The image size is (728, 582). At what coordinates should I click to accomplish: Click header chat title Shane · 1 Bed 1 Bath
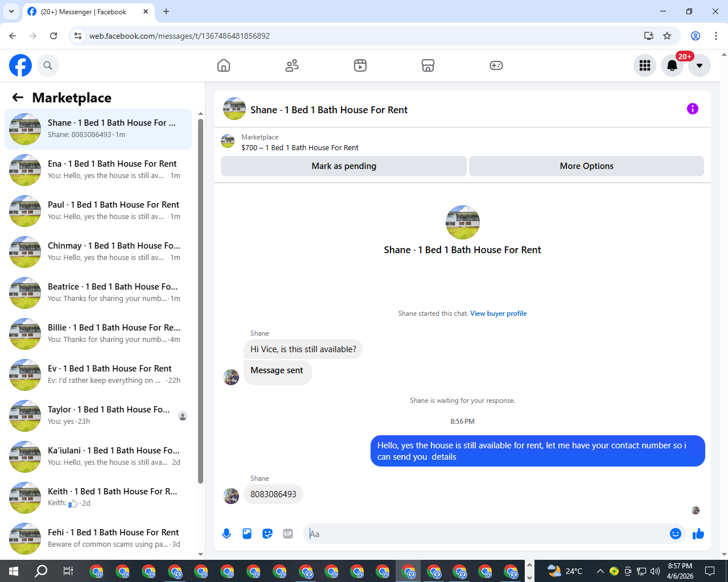329,110
